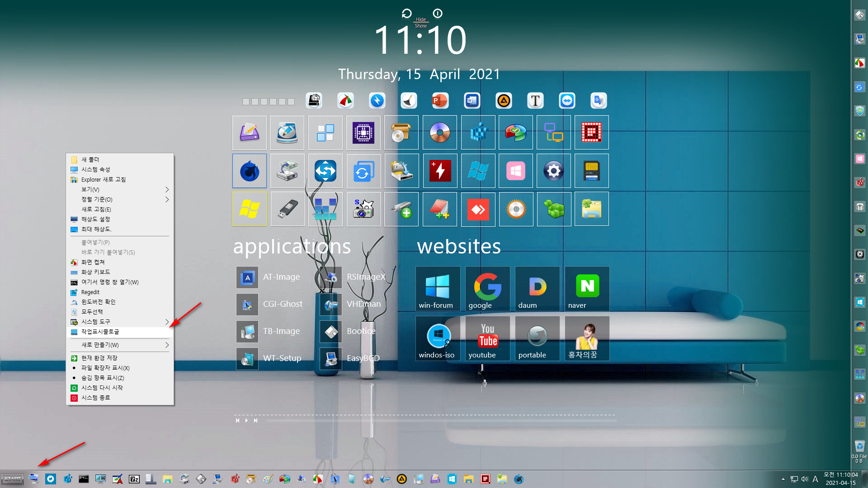The height and width of the screenshot is (488, 868).
Task: Click the taskbar clock date display
Action: click(x=841, y=479)
